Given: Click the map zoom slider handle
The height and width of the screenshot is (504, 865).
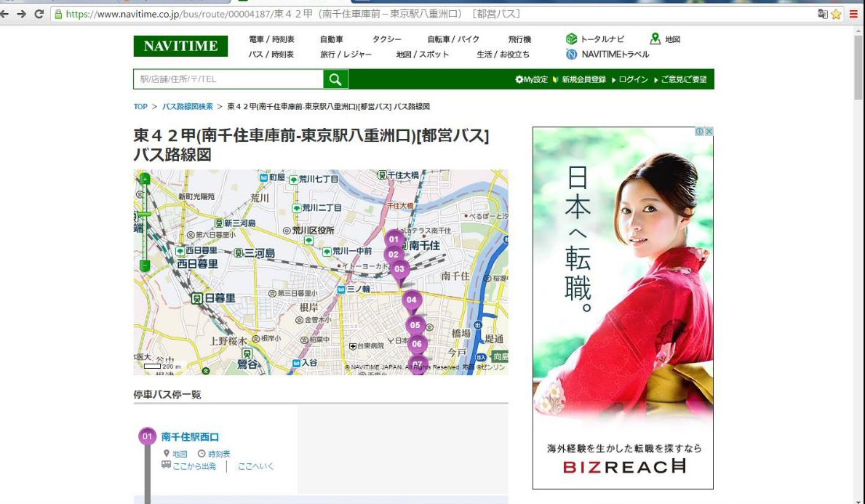Looking at the screenshot, I should [x=145, y=214].
